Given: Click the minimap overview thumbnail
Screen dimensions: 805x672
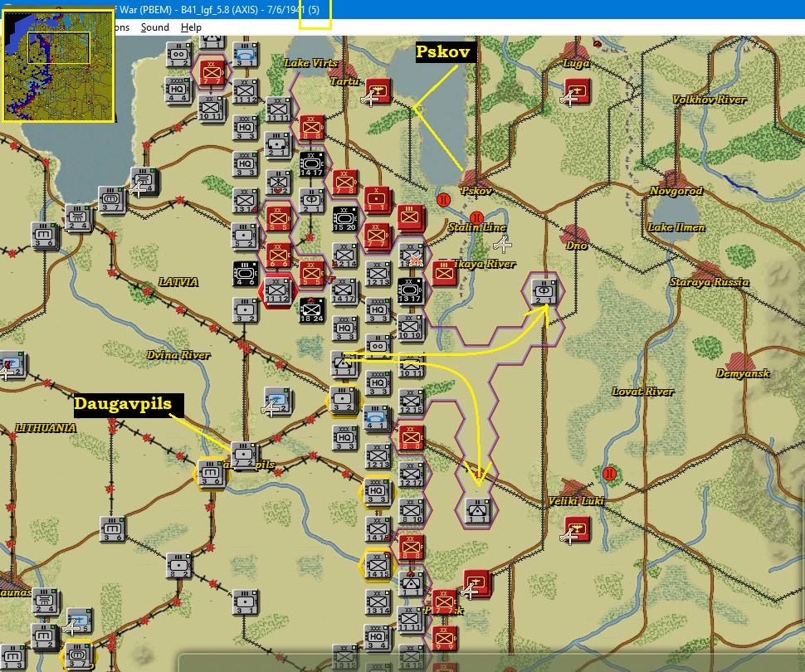Looking at the screenshot, I should [59, 66].
